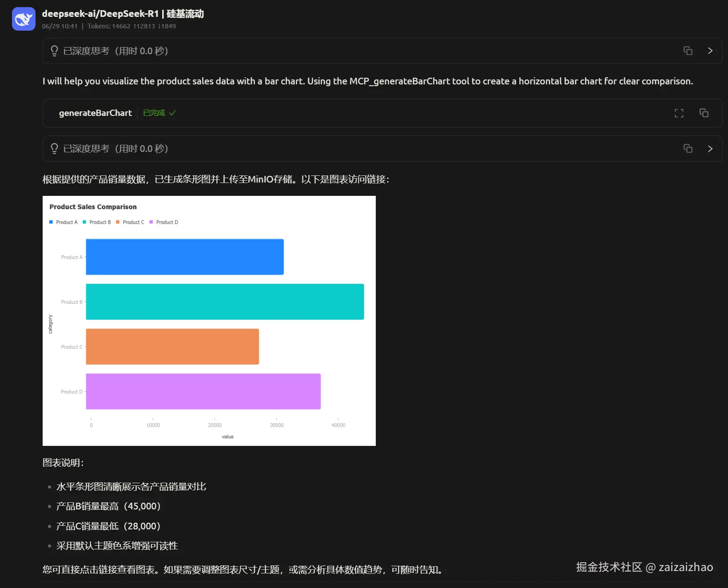Click the first '已深度思考 (用时 0.0 秒)' label
This screenshot has height=588, width=728.
pyautogui.click(x=115, y=51)
